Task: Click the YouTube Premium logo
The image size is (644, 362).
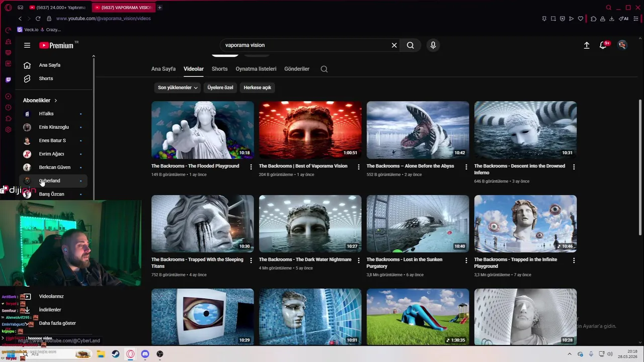Action: coord(56,45)
